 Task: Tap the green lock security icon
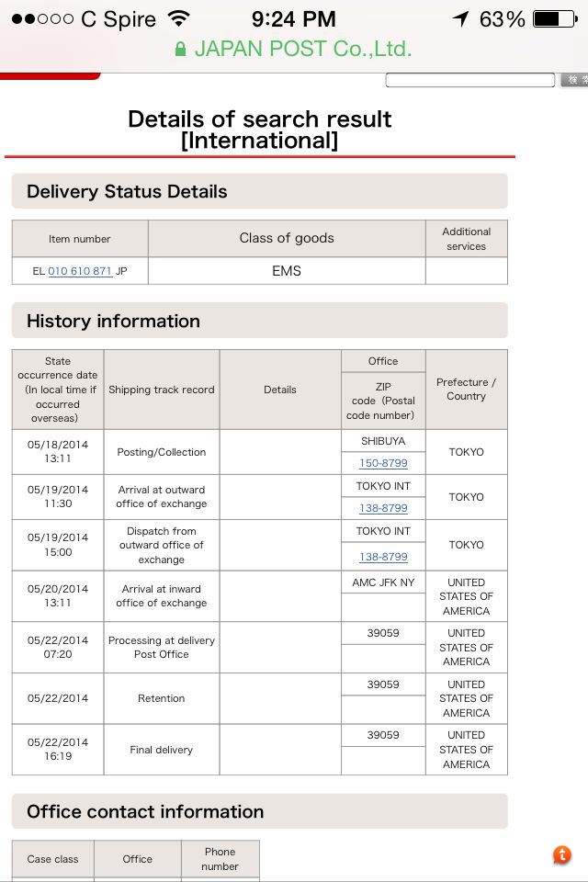[x=180, y=49]
